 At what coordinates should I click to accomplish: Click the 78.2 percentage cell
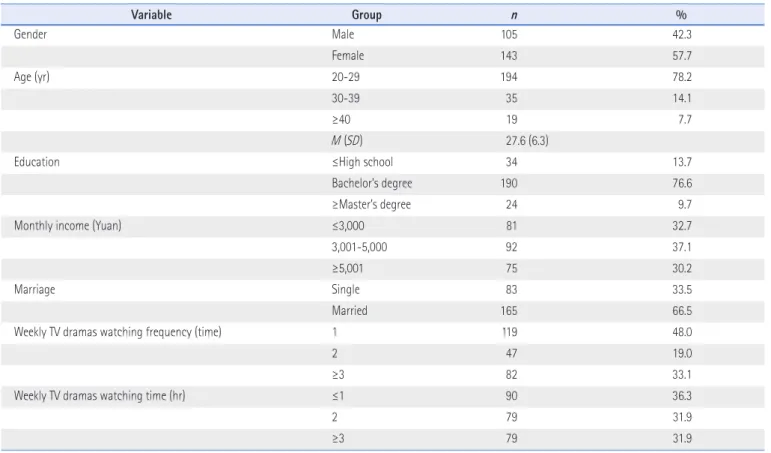click(x=682, y=77)
